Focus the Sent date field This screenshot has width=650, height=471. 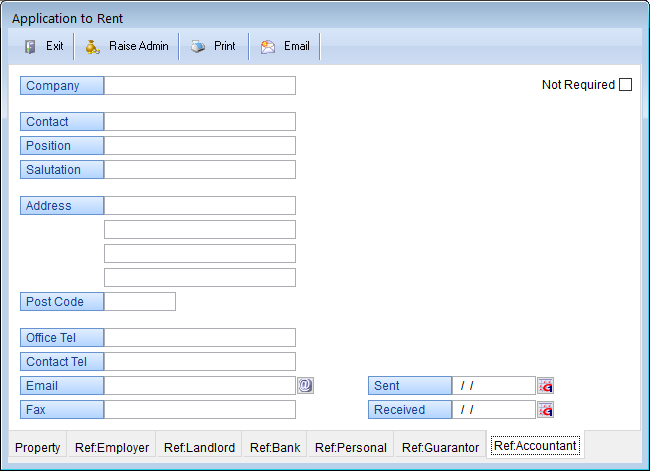(x=494, y=386)
